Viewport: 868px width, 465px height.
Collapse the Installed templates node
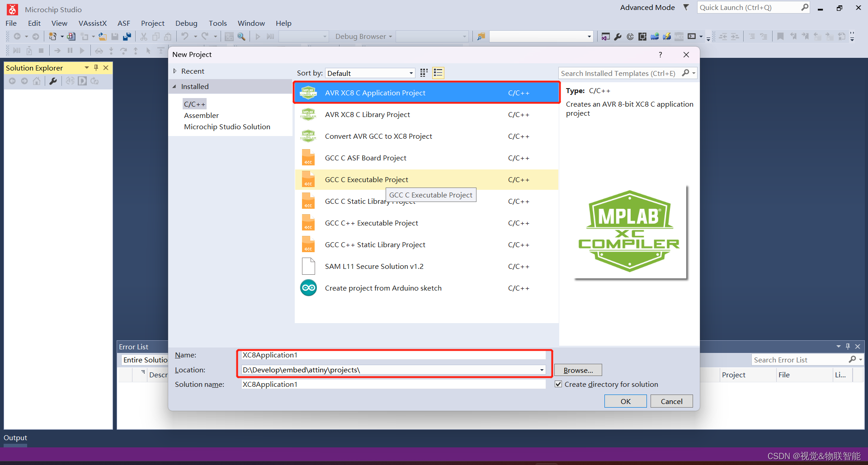(x=175, y=86)
